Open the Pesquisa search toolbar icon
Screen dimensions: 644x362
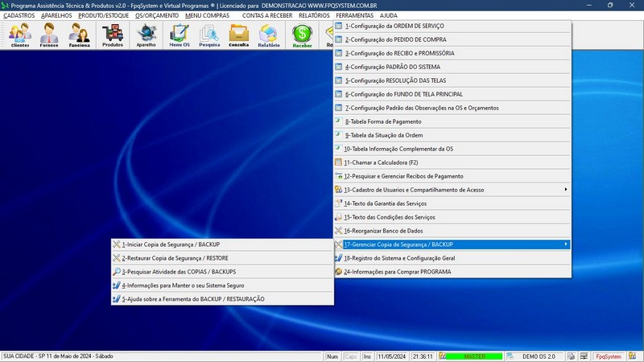[x=209, y=35]
